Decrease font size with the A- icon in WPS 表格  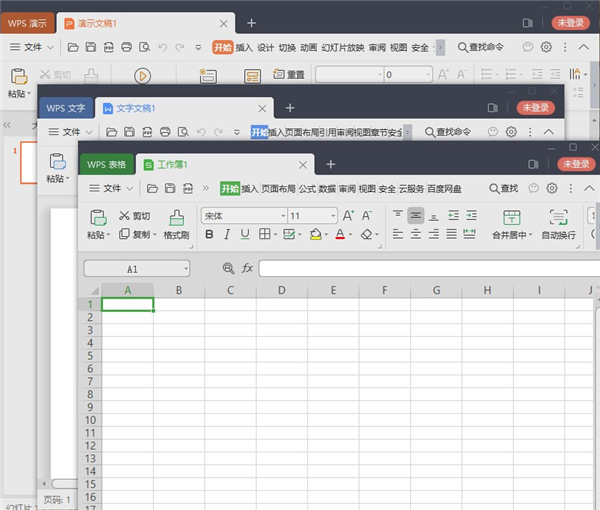367,216
